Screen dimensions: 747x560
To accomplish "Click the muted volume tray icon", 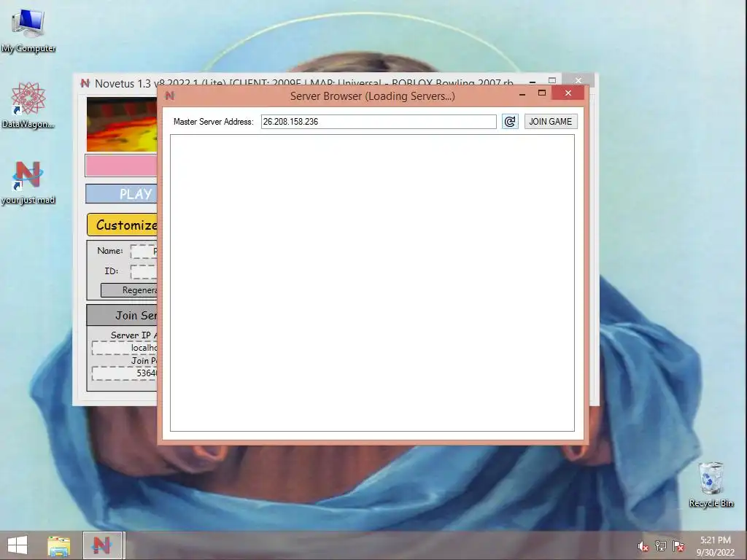I will (643, 546).
